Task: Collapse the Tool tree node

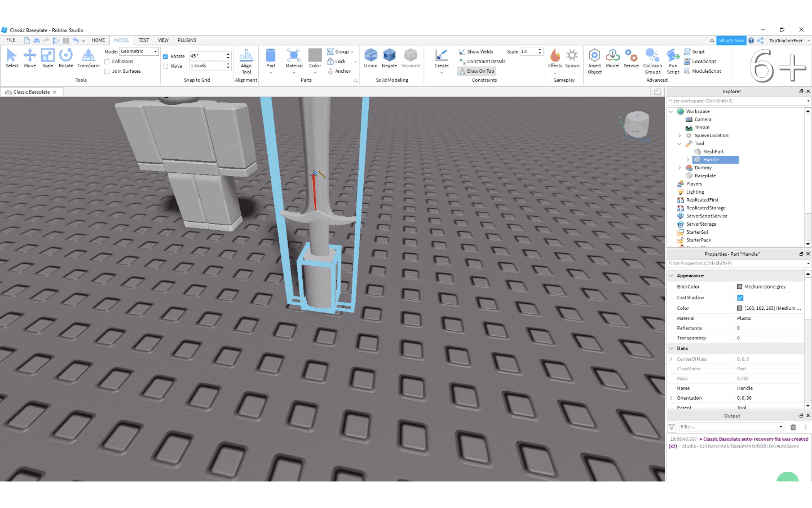Action: [679, 143]
